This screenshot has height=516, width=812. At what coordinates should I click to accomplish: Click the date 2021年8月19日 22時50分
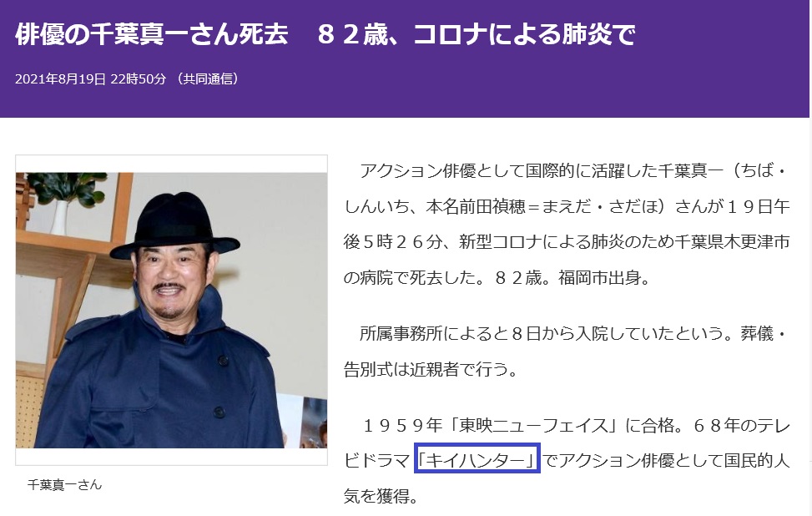[x=90, y=79]
